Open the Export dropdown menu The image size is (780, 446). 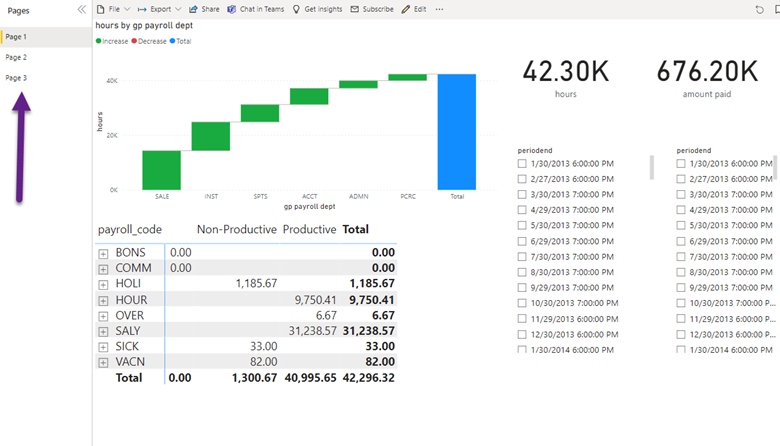[x=160, y=9]
